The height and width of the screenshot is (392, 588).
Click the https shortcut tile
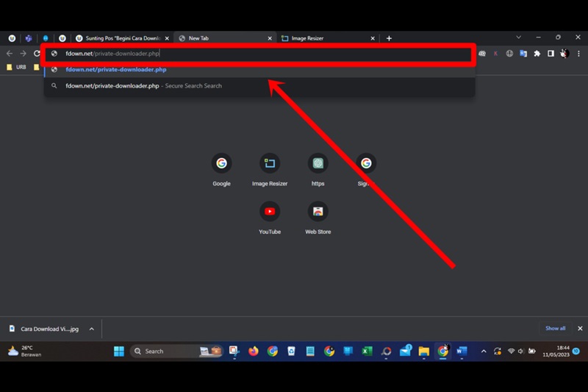pos(318,164)
